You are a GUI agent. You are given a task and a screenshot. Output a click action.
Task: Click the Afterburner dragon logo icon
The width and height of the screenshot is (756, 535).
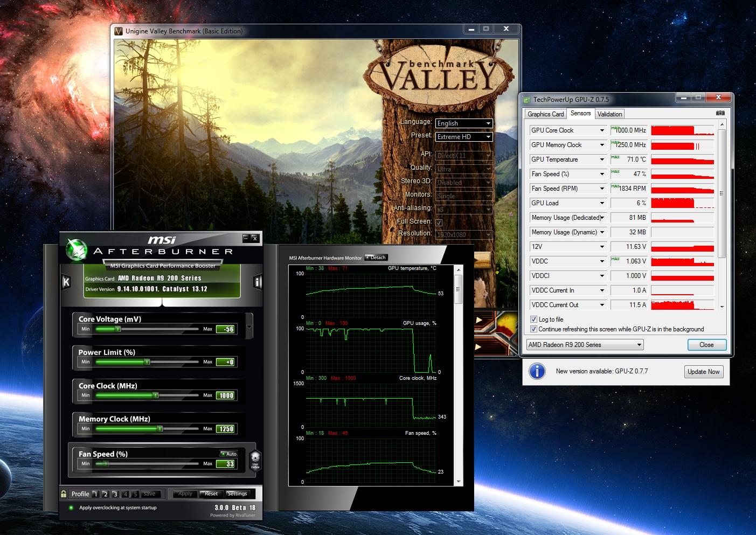click(x=76, y=249)
